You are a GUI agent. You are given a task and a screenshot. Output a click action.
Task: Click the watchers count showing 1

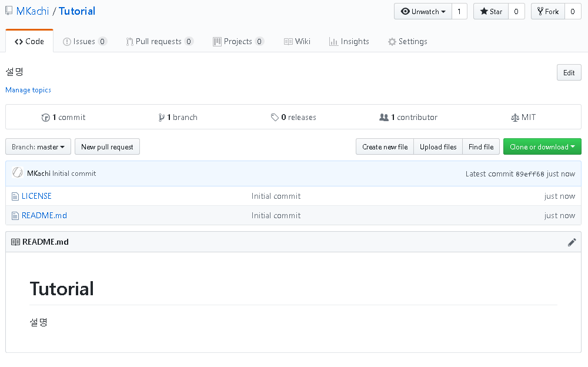[x=459, y=12]
